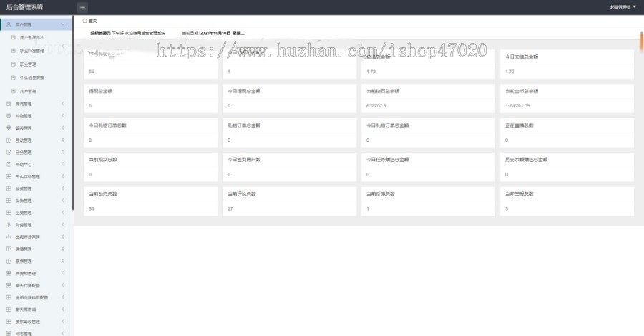Click the grid icon beside 贵族等级管理
The height and width of the screenshot is (336, 644).
9,322
